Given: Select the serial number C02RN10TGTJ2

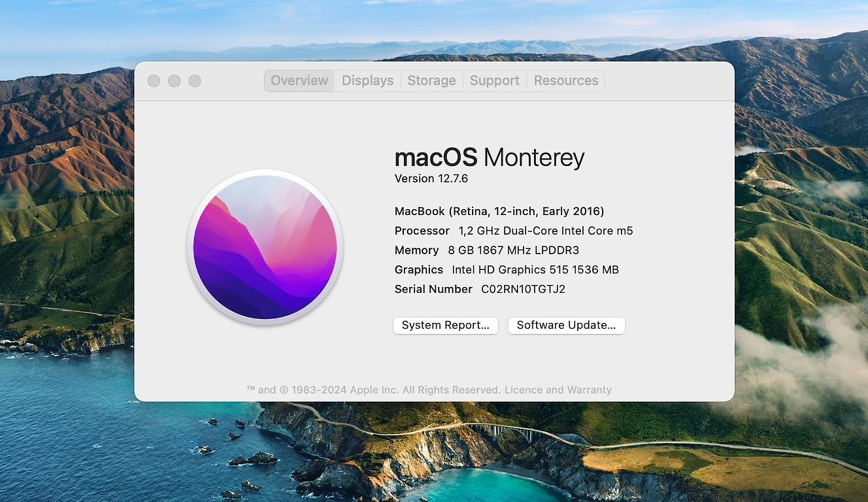Looking at the screenshot, I should click(523, 289).
